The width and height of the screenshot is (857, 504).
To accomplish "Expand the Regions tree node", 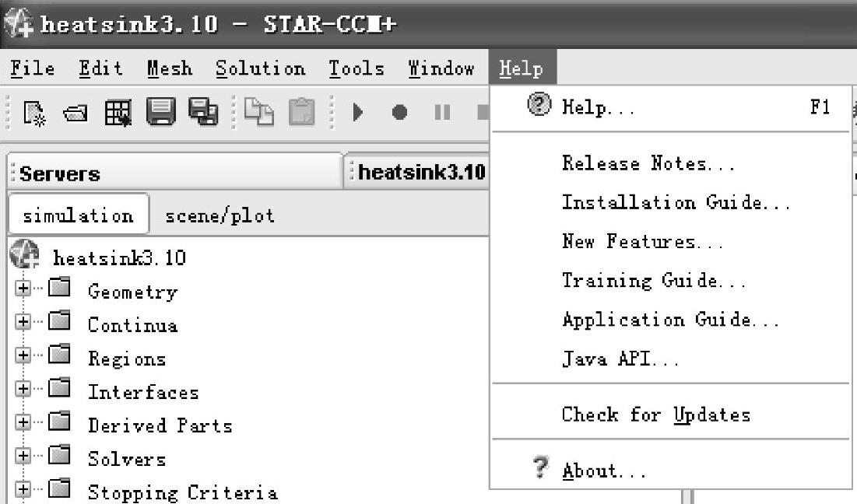I will [x=23, y=355].
